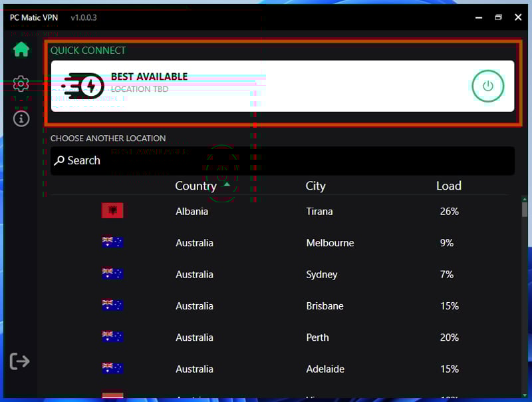The width and height of the screenshot is (532, 402).
Task: Sort list by Load column header
Action: click(448, 186)
